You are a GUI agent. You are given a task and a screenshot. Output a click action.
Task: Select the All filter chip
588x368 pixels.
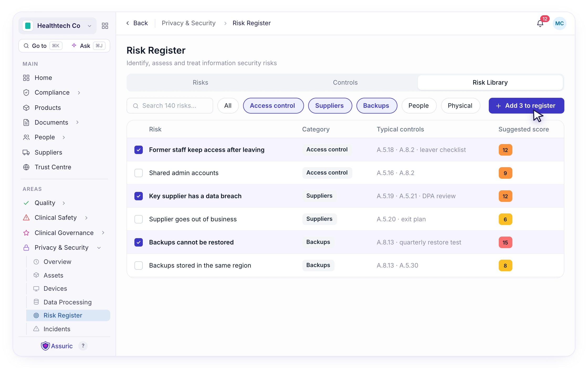click(228, 106)
